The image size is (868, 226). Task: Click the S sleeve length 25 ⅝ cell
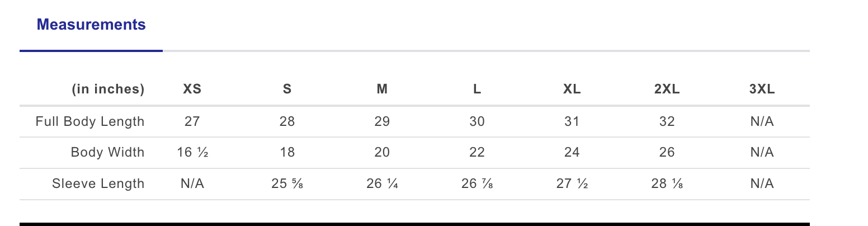(287, 183)
